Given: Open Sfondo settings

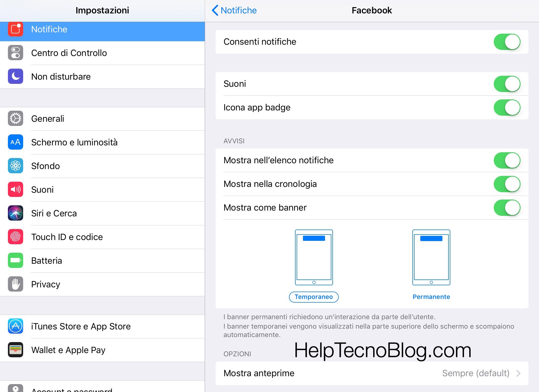Looking at the screenshot, I should click(102, 166).
